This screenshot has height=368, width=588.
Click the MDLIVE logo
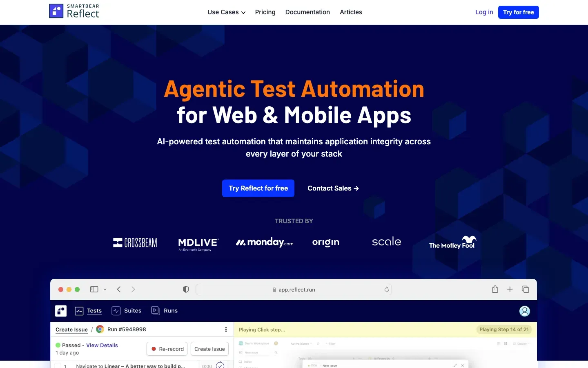click(198, 244)
